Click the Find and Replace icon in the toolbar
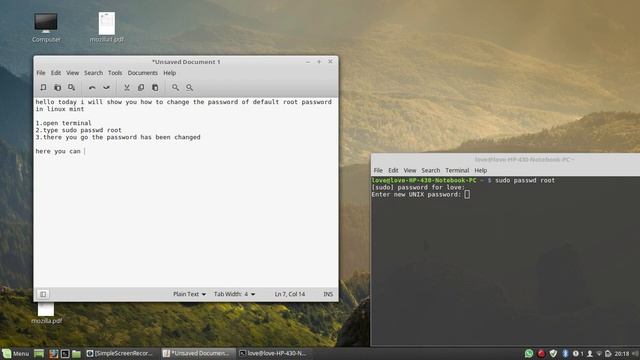The height and width of the screenshot is (360, 640). point(190,87)
